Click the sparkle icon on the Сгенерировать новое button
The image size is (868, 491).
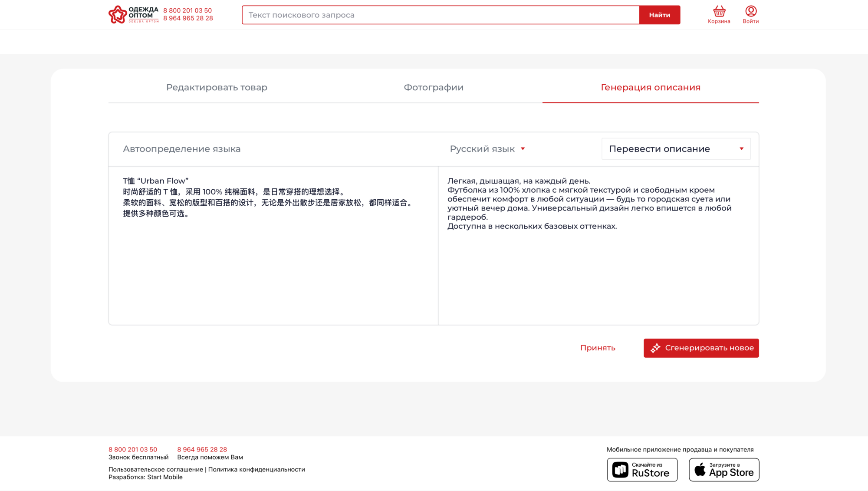(x=655, y=348)
